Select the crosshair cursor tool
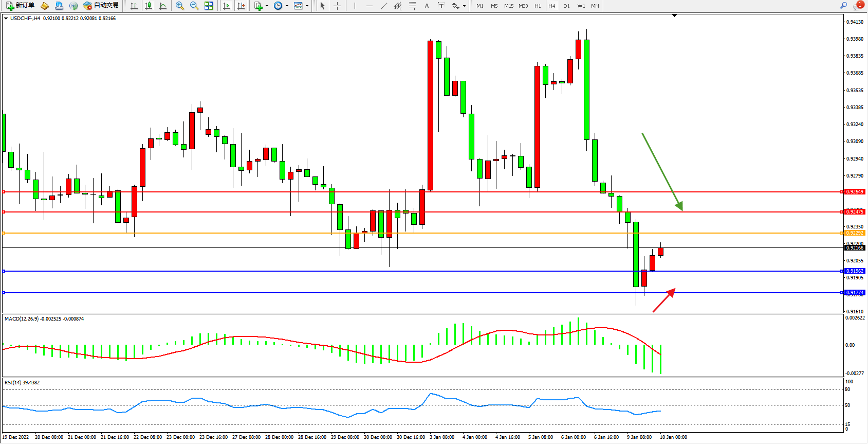The width and height of the screenshot is (868, 444). point(338,6)
